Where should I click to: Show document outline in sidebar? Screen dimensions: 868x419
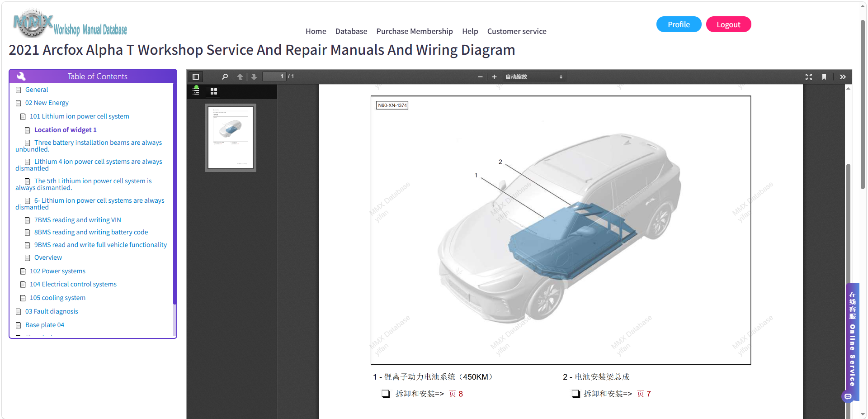196,90
